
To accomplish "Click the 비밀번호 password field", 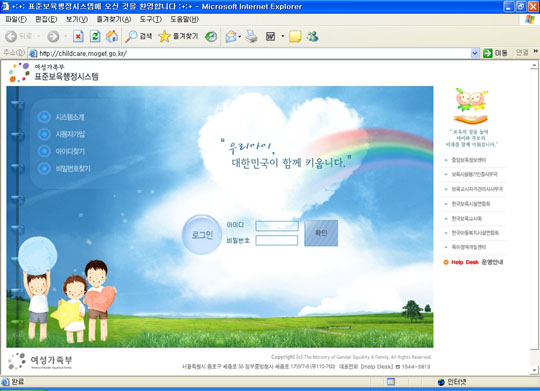I will [277, 240].
